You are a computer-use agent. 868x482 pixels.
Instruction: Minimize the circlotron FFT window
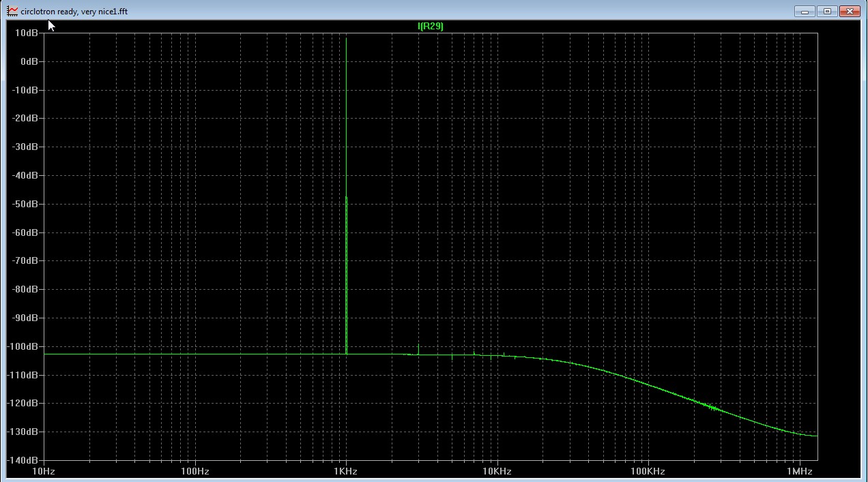click(x=805, y=11)
